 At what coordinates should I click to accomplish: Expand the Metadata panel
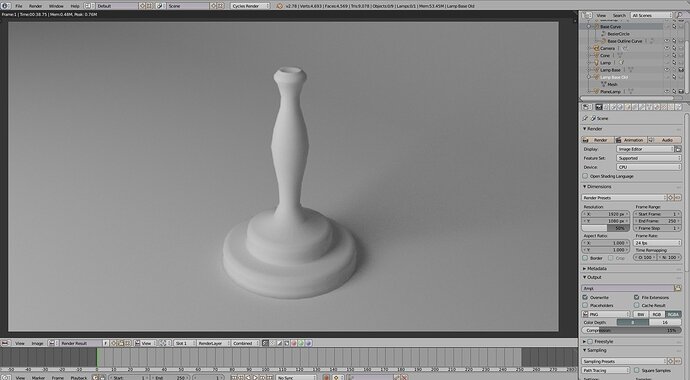click(595, 268)
